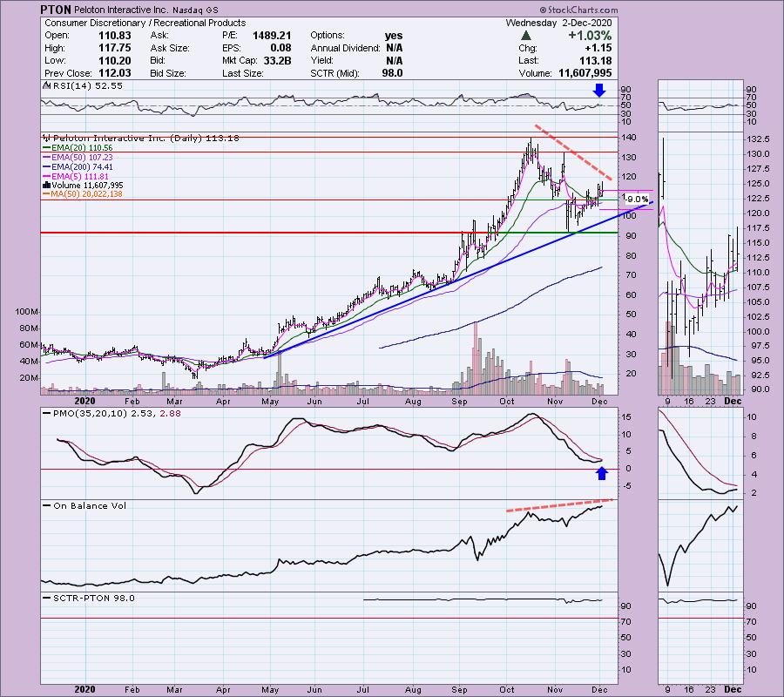This screenshot has width=784, height=697.
Task: Select the '+1.03%' percent change value
Action: pyautogui.click(x=590, y=36)
